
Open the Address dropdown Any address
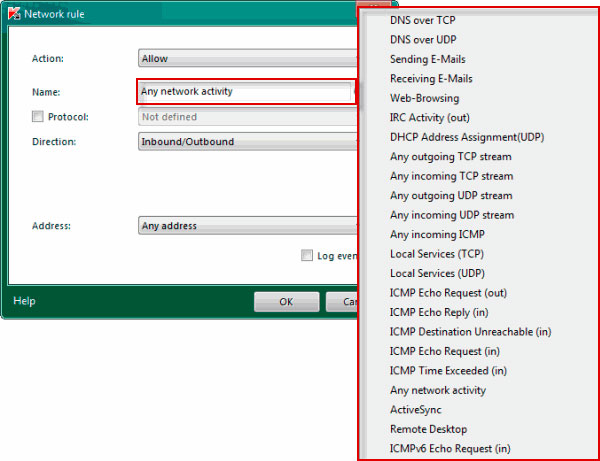click(x=247, y=226)
